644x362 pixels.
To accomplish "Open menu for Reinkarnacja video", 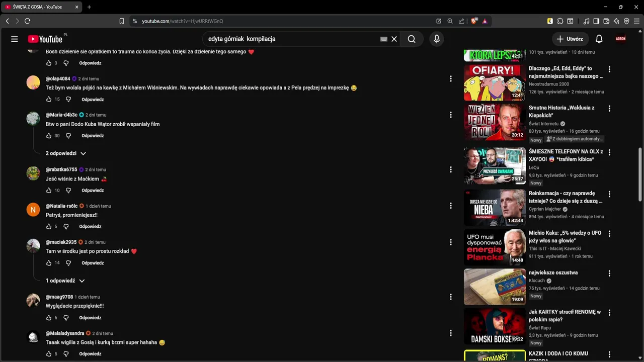I will click(609, 194).
